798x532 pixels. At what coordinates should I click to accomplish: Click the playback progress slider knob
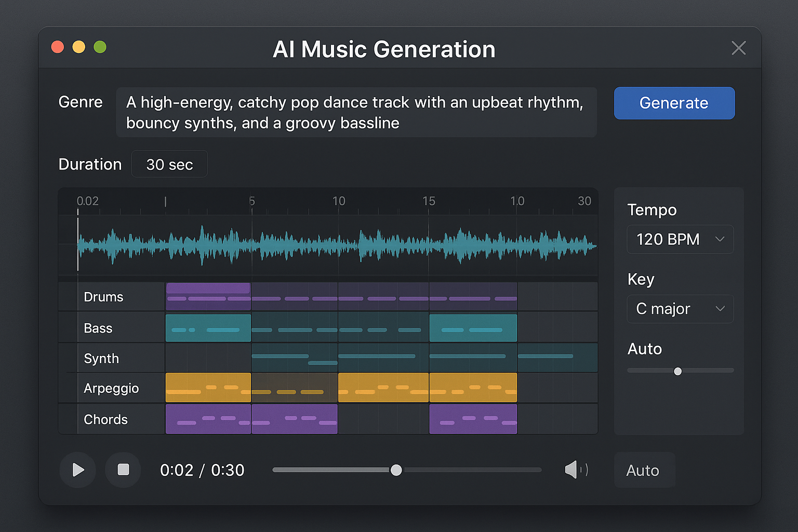pos(396,470)
